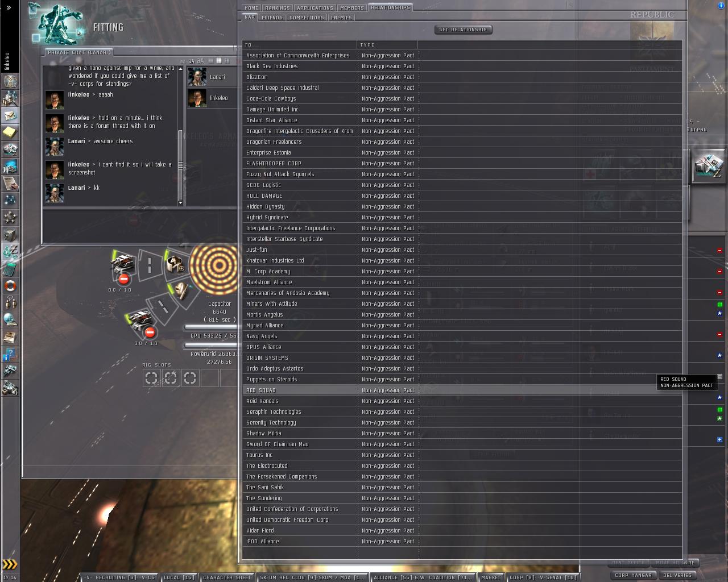Open the lifebuoy help icon
Screen dimensions: 728x582
[x=10, y=286]
